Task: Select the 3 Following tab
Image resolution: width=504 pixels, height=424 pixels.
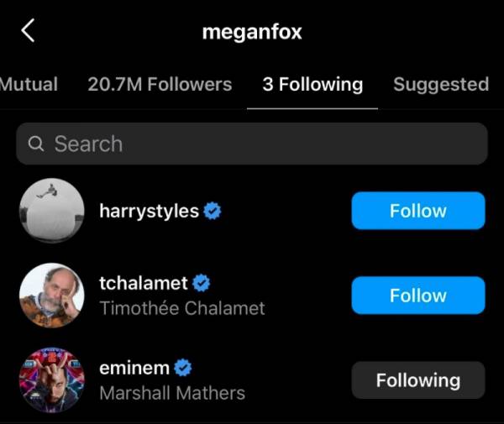Action: click(x=312, y=84)
